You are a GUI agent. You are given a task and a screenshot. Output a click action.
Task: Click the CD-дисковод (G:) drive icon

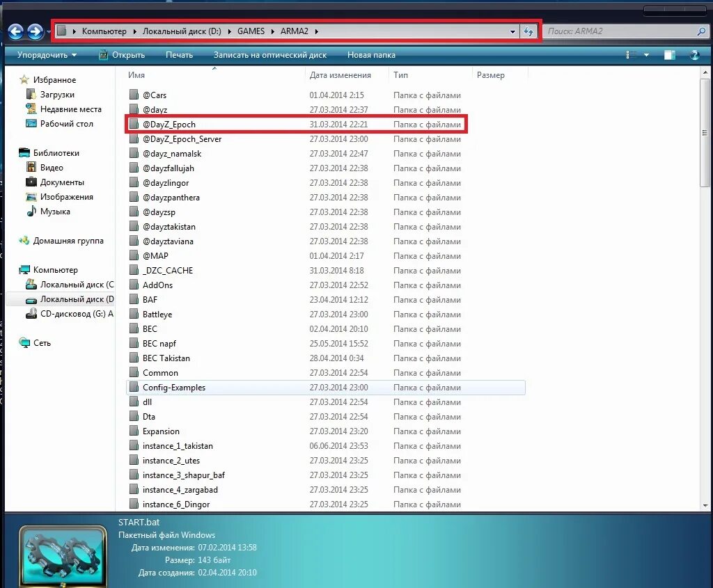point(31,314)
